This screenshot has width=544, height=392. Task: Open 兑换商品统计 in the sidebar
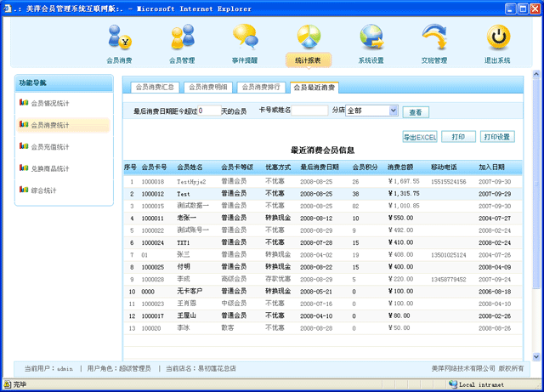pyautogui.click(x=50, y=168)
